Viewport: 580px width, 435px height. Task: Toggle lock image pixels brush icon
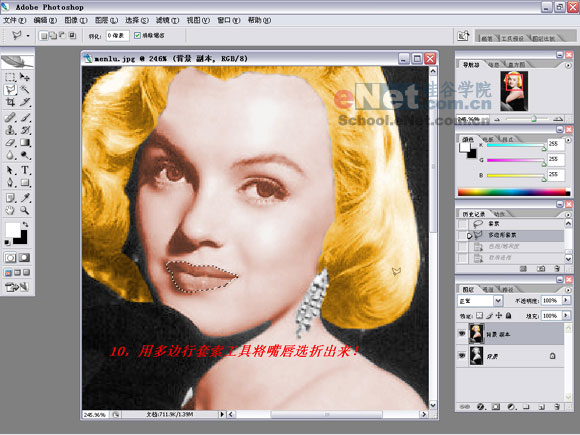(489, 316)
